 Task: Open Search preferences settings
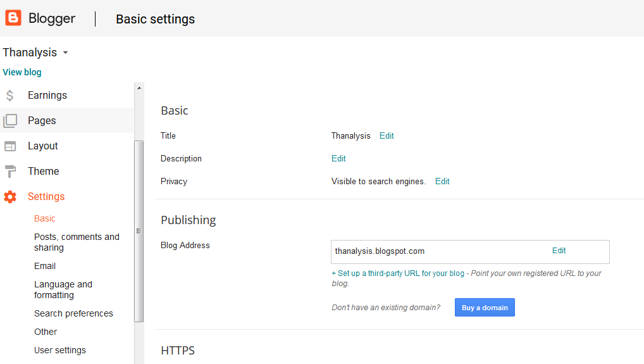click(x=73, y=313)
